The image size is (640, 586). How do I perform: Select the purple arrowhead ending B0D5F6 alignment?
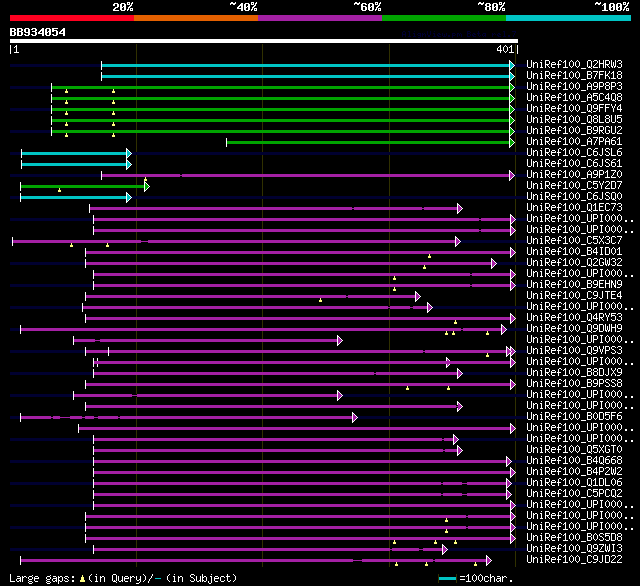[x=355, y=417]
